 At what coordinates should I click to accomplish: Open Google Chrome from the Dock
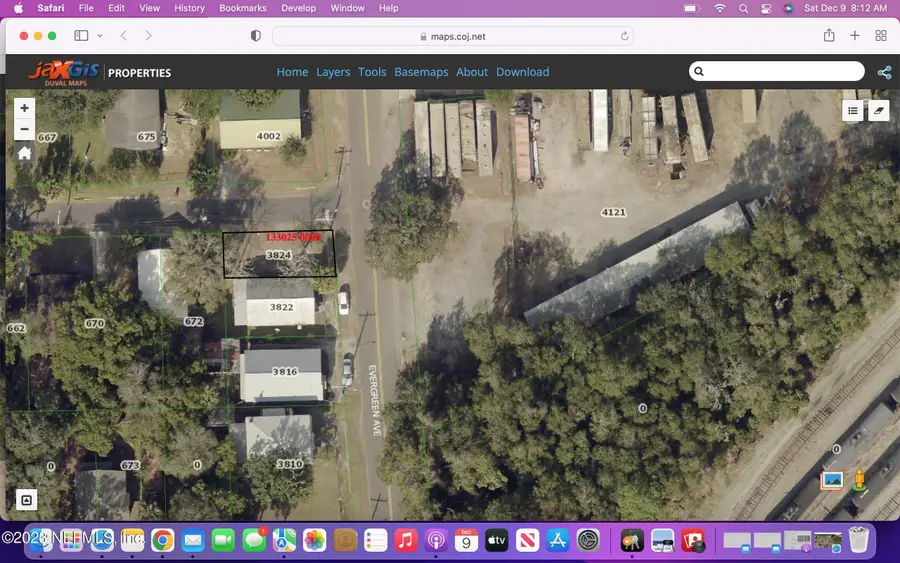click(x=162, y=540)
